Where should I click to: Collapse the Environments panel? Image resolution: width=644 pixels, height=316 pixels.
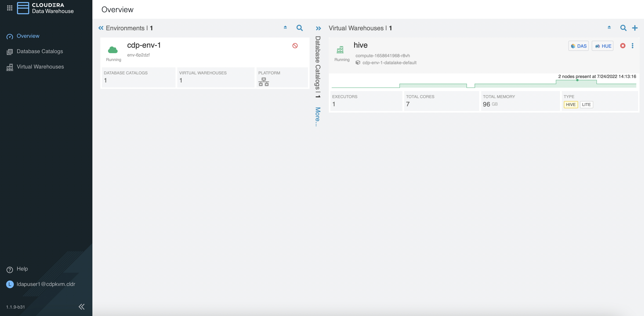click(x=101, y=28)
